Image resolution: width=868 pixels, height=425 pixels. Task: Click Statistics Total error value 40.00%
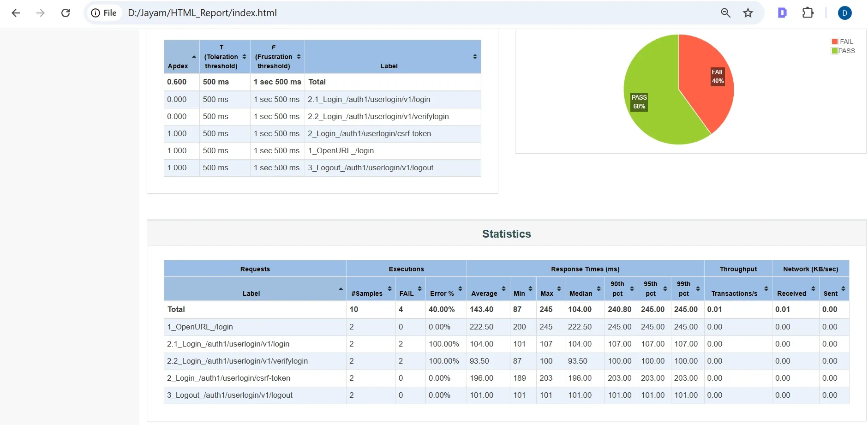(x=442, y=309)
